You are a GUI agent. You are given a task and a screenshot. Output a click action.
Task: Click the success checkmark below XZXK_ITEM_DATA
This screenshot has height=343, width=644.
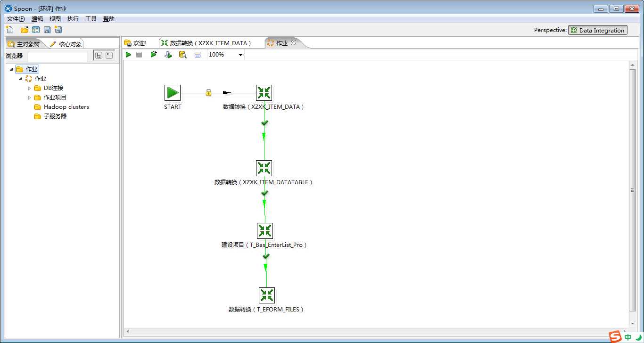(264, 123)
